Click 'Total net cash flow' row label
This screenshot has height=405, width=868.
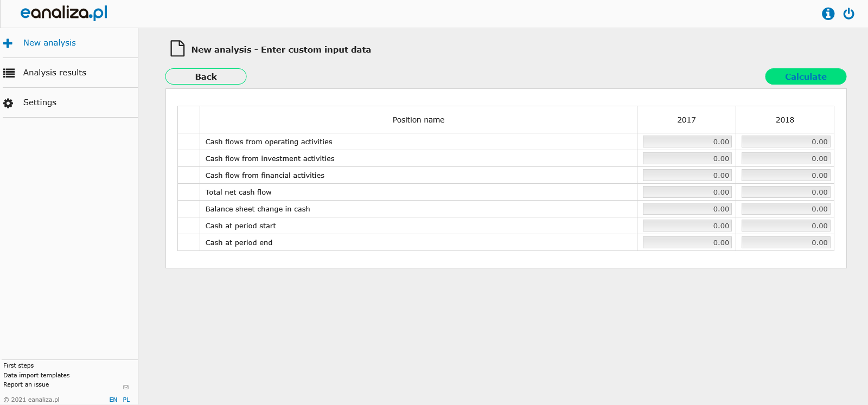pyautogui.click(x=238, y=192)
